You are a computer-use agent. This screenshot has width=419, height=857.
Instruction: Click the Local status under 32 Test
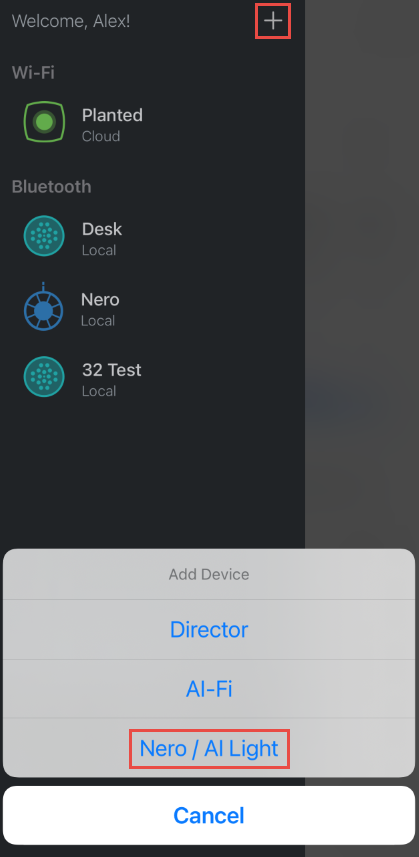(99, 391)
